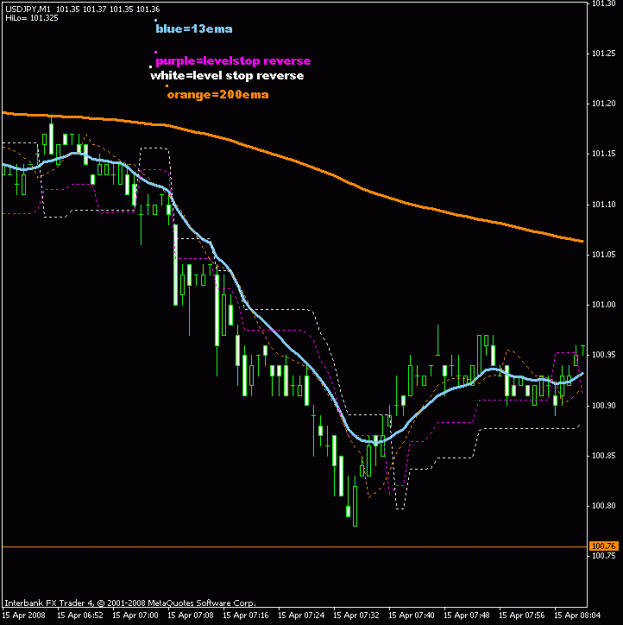Click the 'orange=200ema' legend label

point(218,95)
